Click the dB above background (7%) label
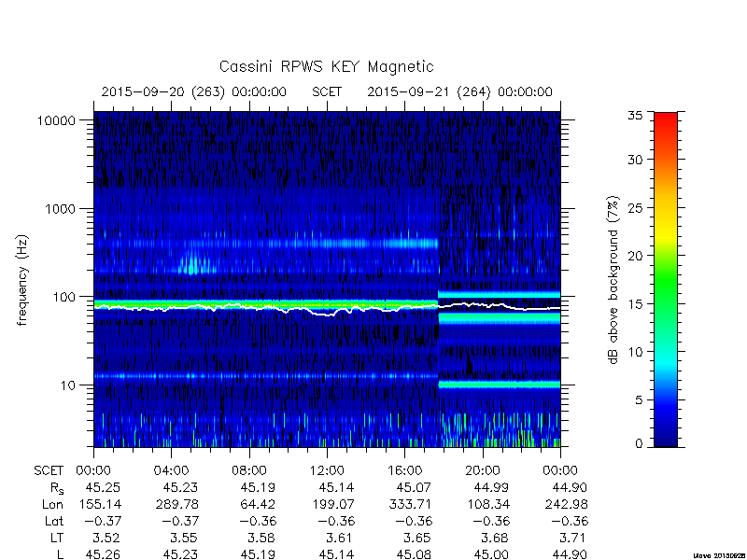The image size is (747, 560). [614, 280]
